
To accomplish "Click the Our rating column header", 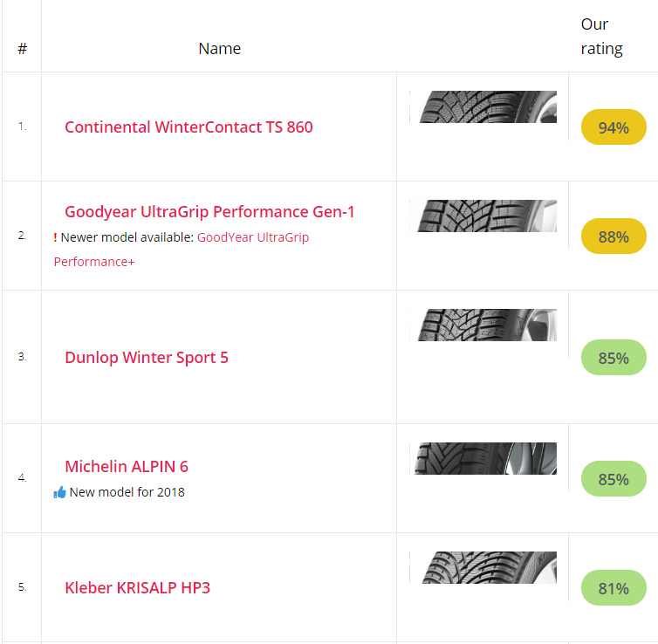I will pyautogui.click(x=601, y=36).
